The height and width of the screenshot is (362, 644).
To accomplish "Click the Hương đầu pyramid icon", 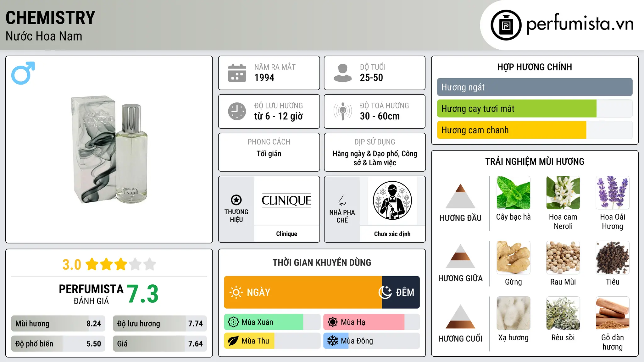I will pyautogui.click(x=460, y=196).
